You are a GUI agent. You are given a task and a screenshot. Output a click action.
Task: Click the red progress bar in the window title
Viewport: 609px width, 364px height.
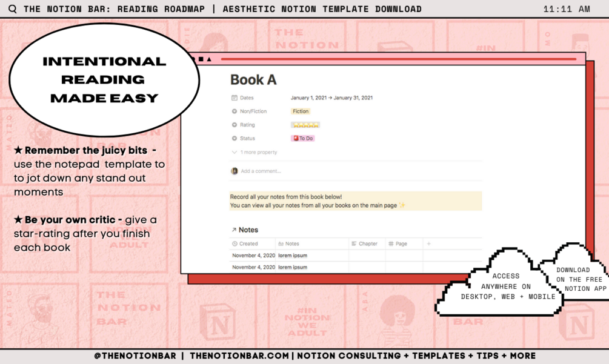pos(399,59)
